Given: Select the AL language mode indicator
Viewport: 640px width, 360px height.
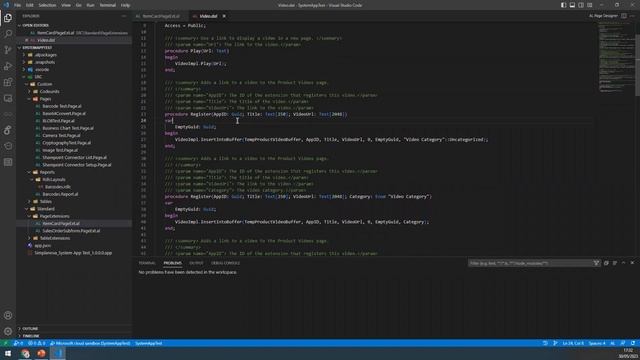Looking at the screenshot, I should (x=612, y=343).
